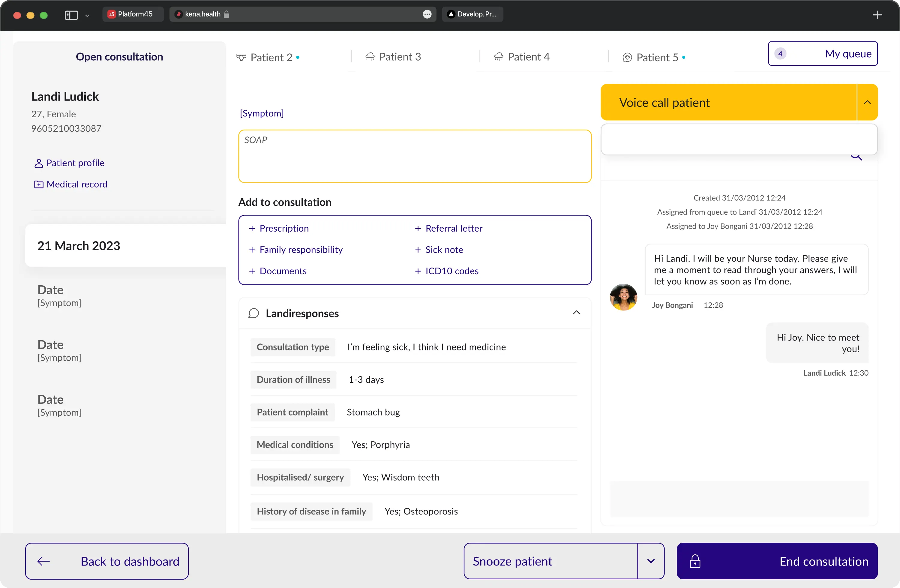Switch to the Patient 3 tab
The height and width of the screenshot is (588, 900).
(x=399, y=57)
